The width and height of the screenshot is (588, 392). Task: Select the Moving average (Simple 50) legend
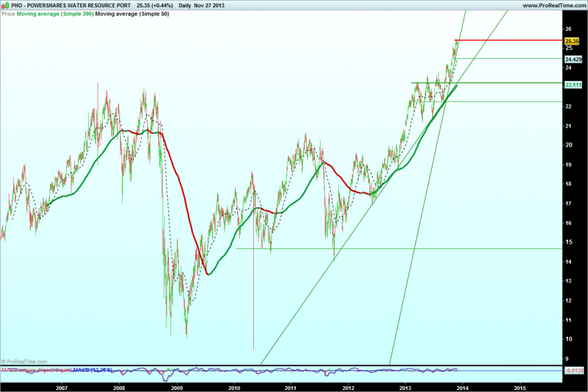pyautogui.click(x=132, y=14)
